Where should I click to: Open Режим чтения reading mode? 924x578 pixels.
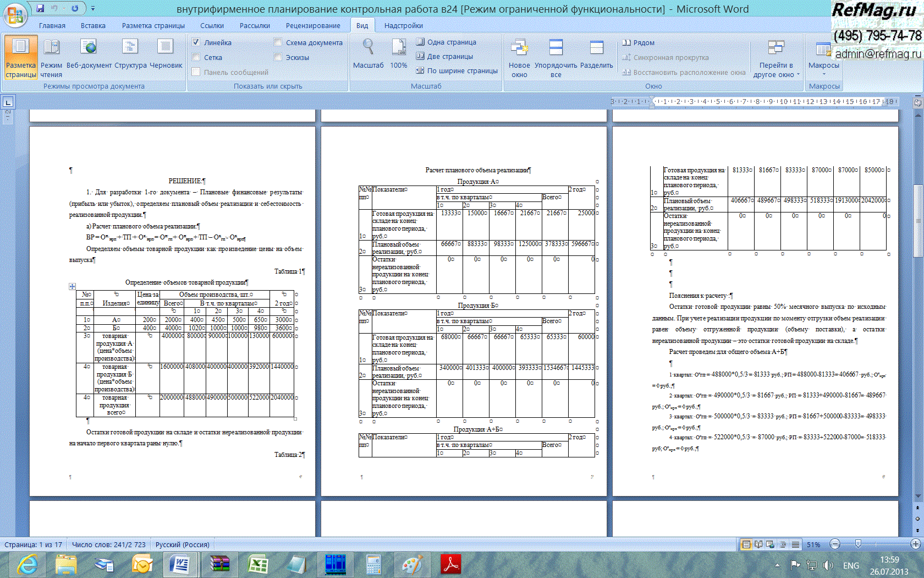click(51, 54)
